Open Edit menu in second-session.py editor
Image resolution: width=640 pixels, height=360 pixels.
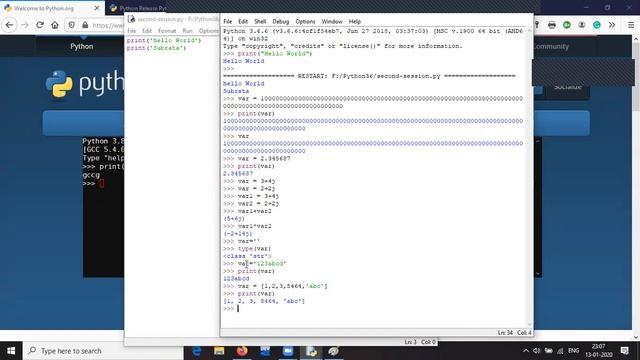pyautogui.click(x=147, y=31)
